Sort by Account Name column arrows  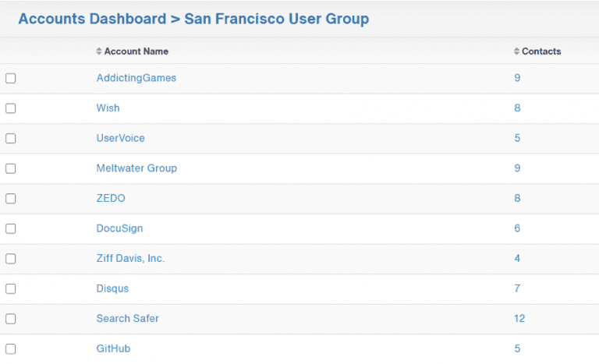[x=99, y=51]
